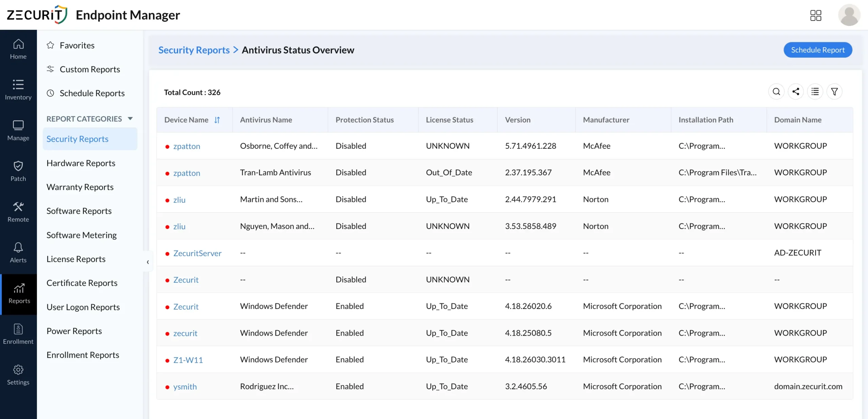This screenshot has height=419, width=868.
Task: Click the version 3.2.4605.56 cell
Action: click(x=526, y=386)
